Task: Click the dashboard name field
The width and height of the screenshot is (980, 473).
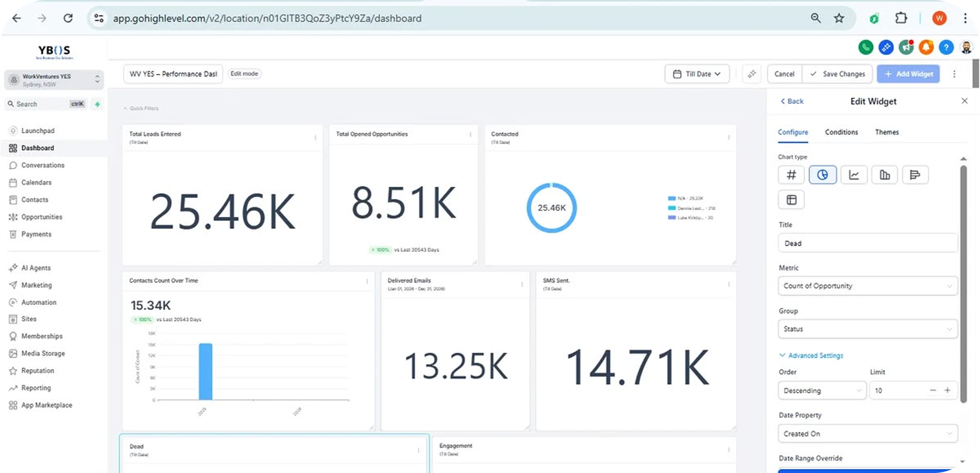Action: [173, 74]
